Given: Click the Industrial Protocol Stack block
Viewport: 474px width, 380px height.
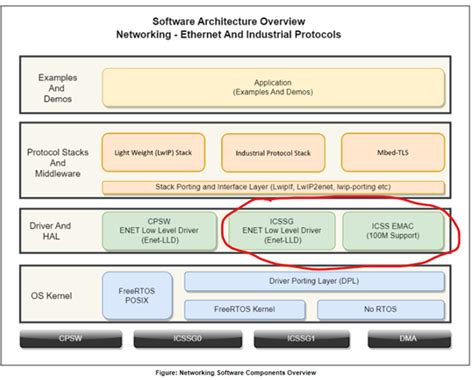Looking at the screenshot, I should click(x=273, y=153).
